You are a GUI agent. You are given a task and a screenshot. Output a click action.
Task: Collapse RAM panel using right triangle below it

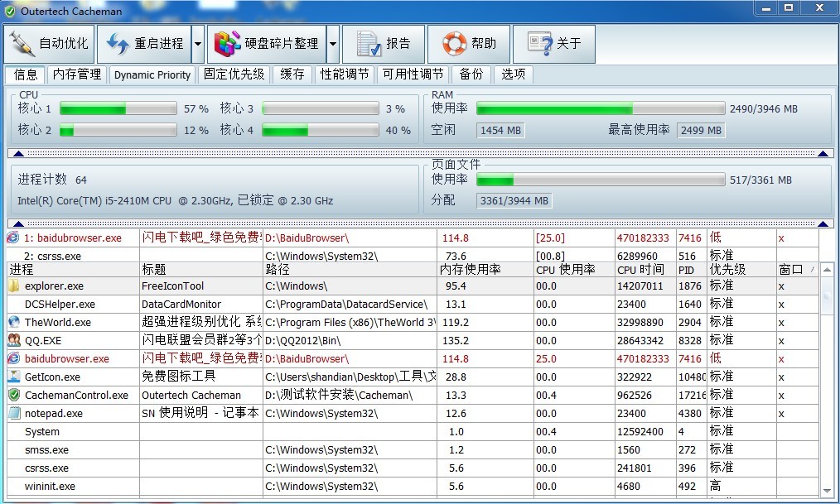pos(823,154)
